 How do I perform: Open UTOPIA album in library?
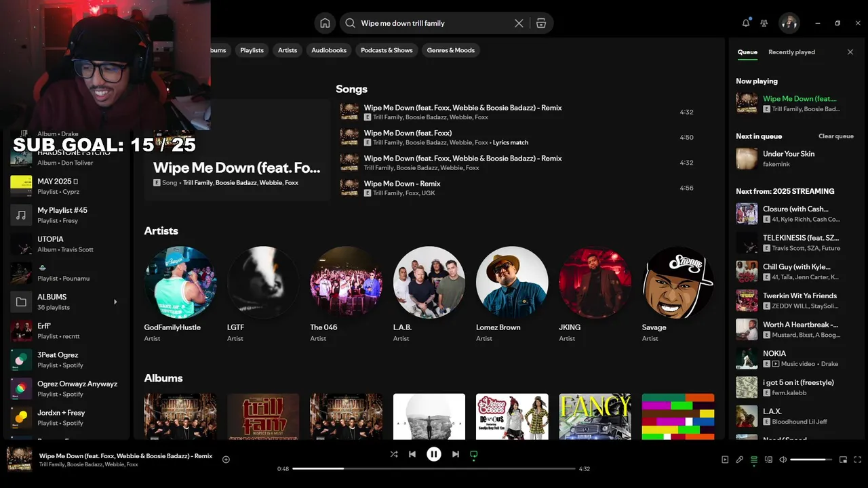point(66,244)
